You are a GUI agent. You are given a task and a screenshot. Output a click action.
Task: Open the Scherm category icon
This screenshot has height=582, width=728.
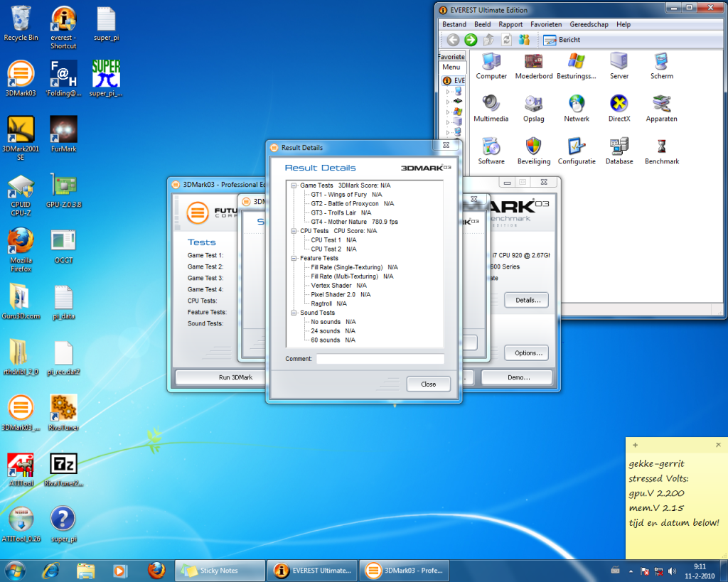point(662,66)
